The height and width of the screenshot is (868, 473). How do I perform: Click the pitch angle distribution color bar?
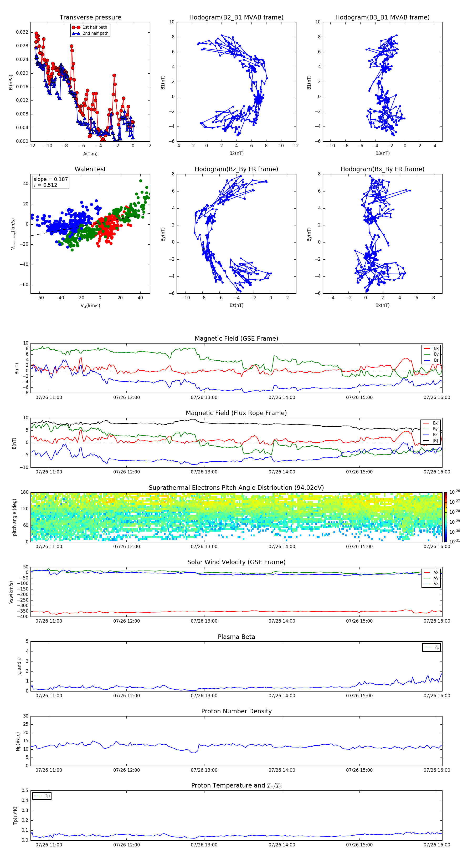(445, 517)
